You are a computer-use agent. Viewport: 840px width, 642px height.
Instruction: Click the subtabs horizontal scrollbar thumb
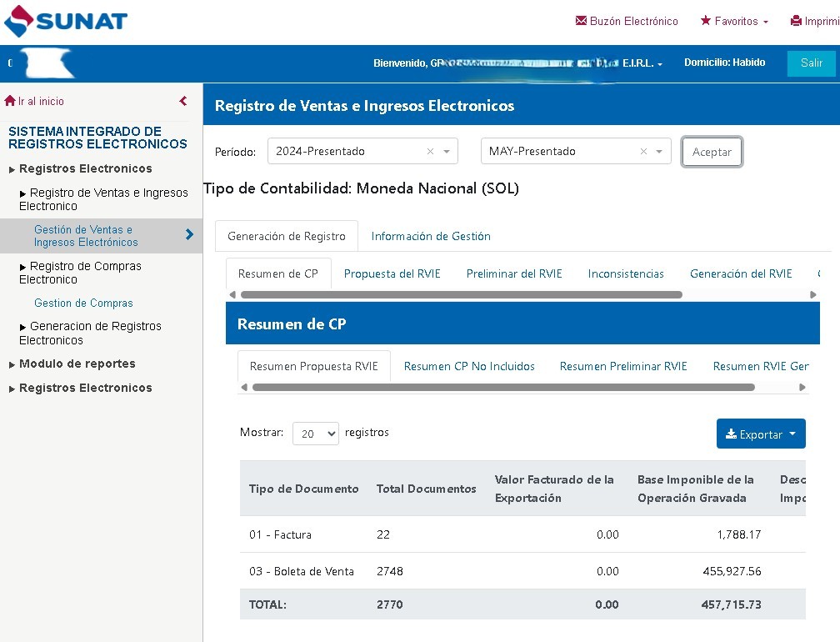pyautogui.click(x=503, y=388)
